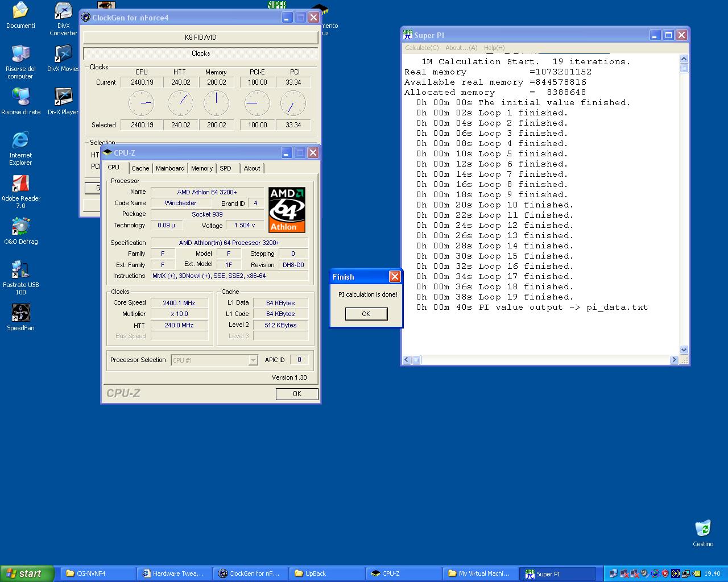728x582 pixels.
Task: Switch to the Mainboard tab in CPU-Z
Action: pyautogui.click(x=170, y=168)
